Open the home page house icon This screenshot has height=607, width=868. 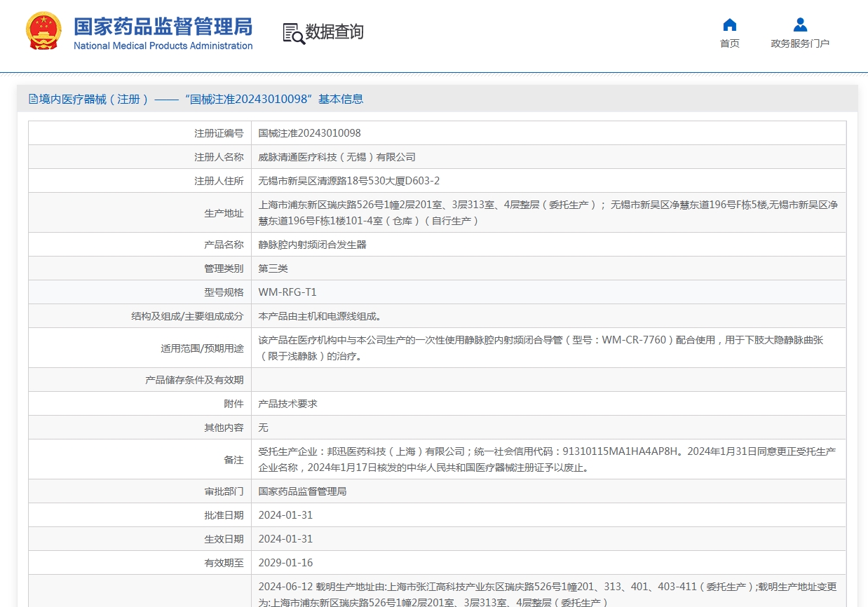click(729, 25)
